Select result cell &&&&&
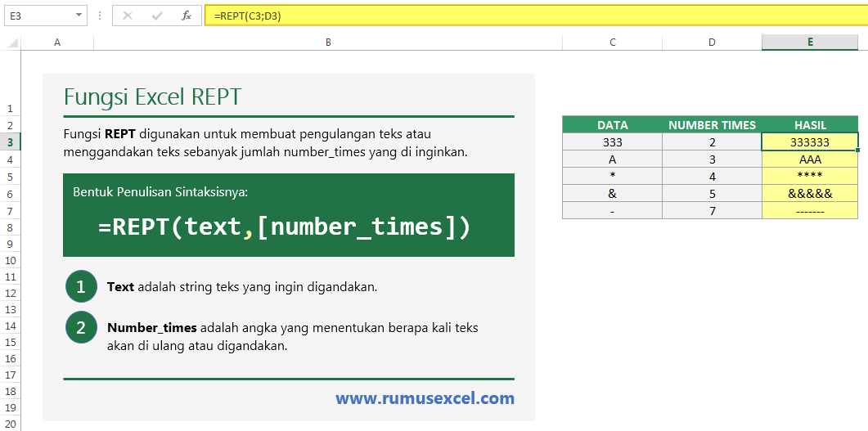Image resolution: width=868 pixels, height=431 pixels. click(x=810, y=194)
